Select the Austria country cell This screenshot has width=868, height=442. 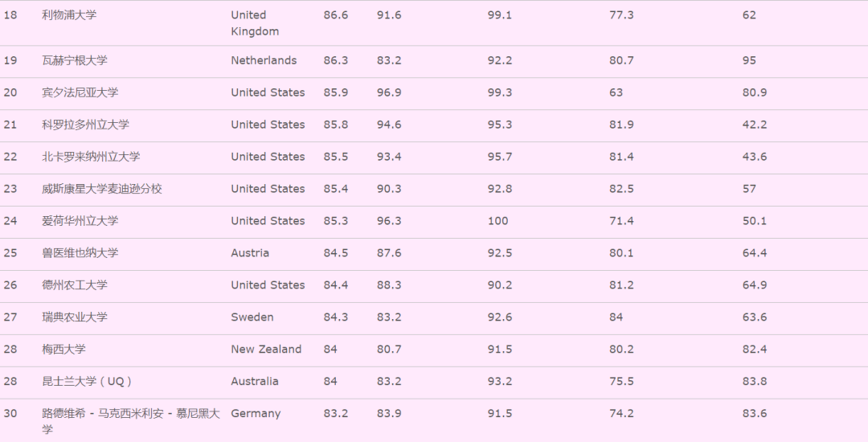pos(250,253)
